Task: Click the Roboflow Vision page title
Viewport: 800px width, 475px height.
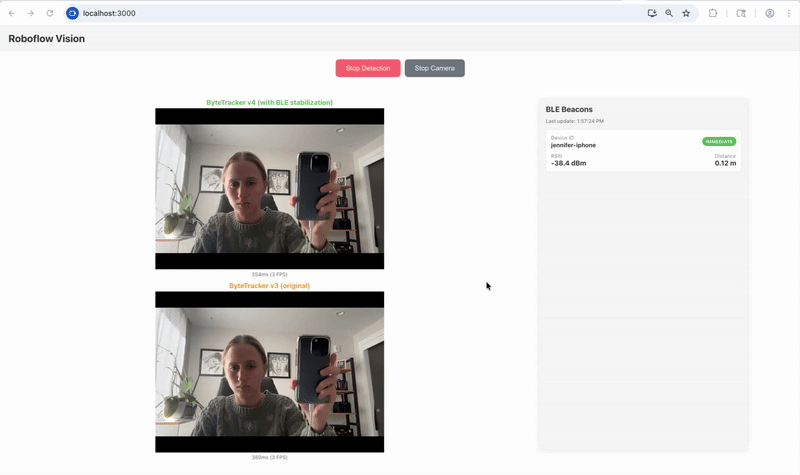Action: (x=46, y=39)
